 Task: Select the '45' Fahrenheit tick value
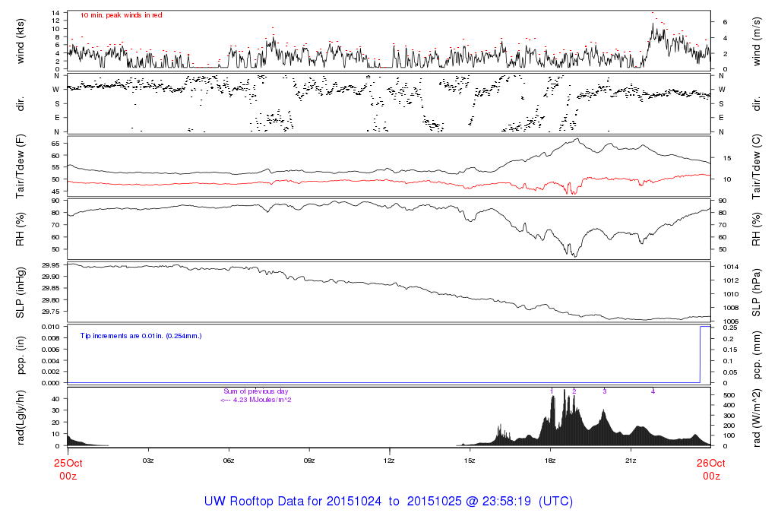point(55,192)
